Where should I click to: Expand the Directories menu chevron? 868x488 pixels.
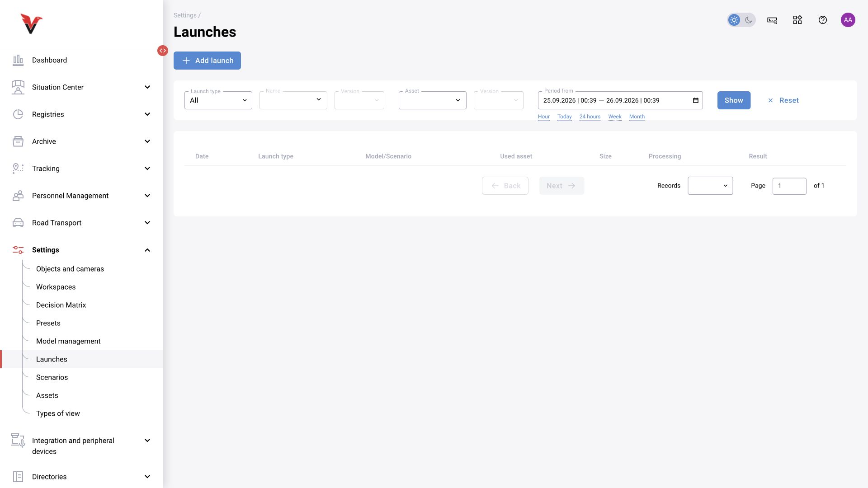[x=147, y=477]
